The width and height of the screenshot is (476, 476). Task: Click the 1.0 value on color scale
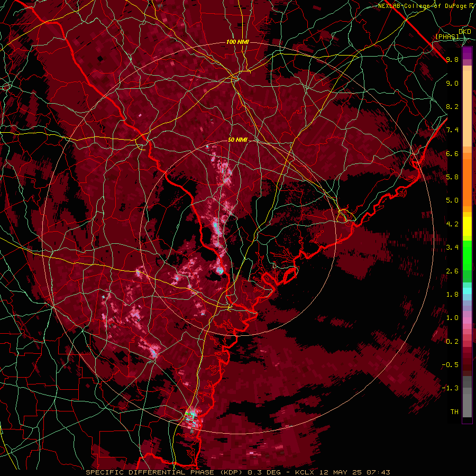[452, 317]
